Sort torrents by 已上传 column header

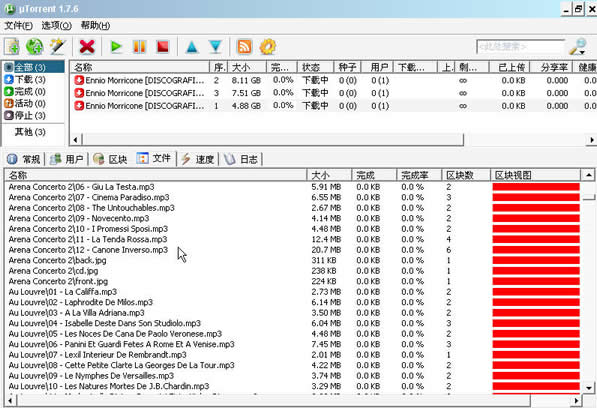click(x=509, y=67)
